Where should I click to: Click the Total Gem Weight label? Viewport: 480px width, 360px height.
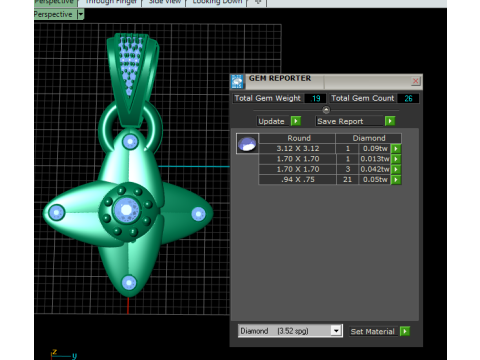[267, 98]
